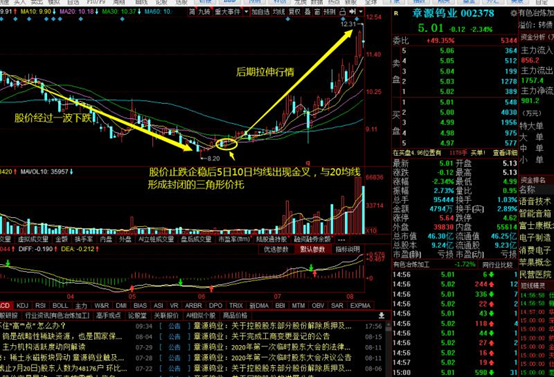Screen dimensions: 554x377
Task: Click the 简 simplified view button
Action: [x=191, y=12]
